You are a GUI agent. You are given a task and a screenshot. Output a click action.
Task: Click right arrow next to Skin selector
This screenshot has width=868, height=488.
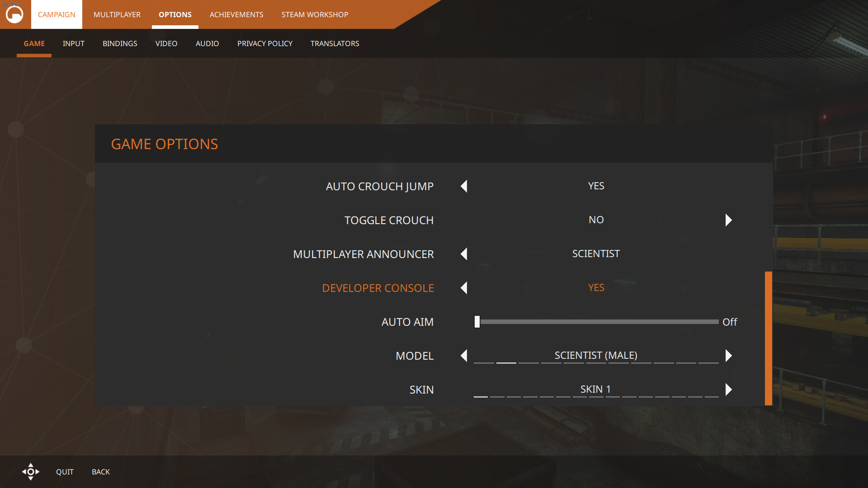pyautogui.click(x=728, y=389)
